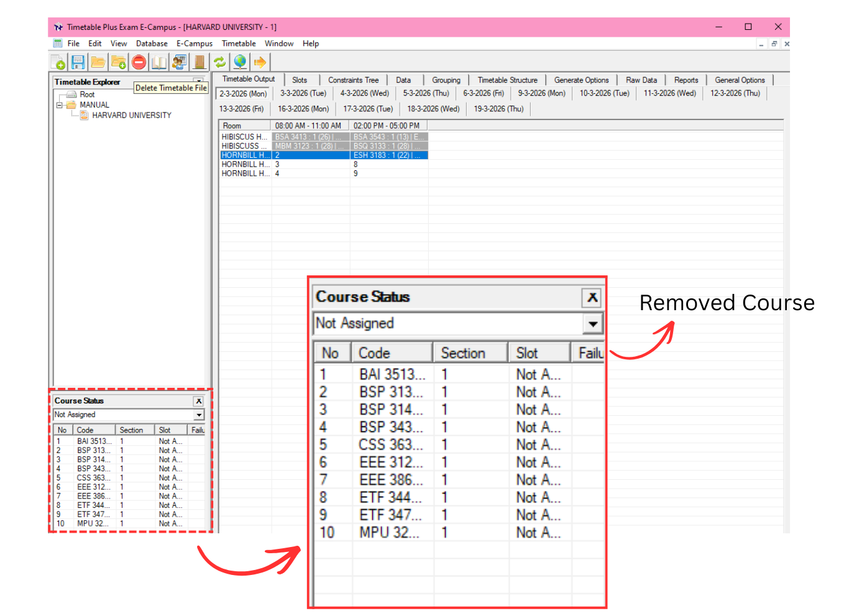The height and width of the screenshot is (616, 849).
Task: Select the 16-3-2026 (Mon) date tab
Action: tap(303, 109)
